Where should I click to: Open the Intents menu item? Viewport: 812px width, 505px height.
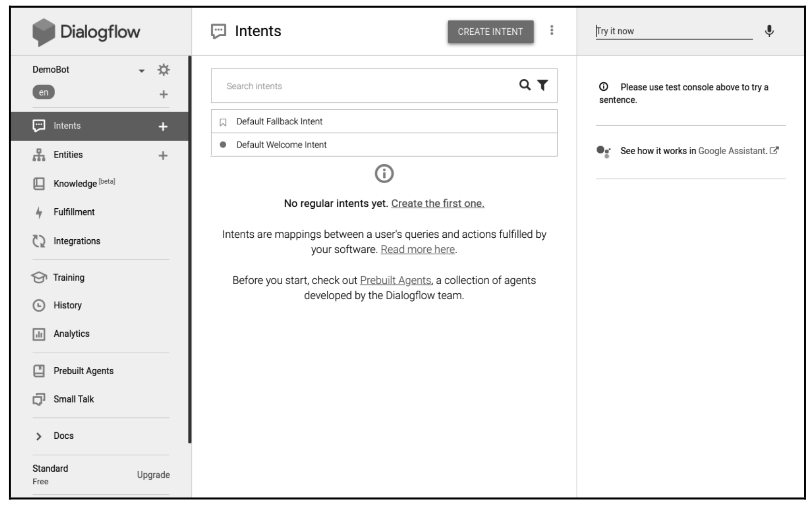(100, 126)
